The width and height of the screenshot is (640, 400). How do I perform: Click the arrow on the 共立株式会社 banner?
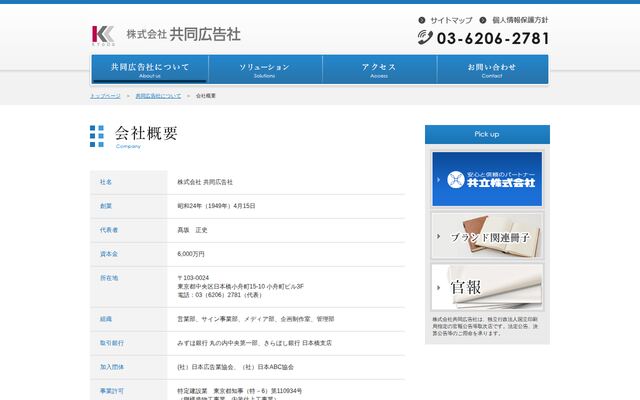438,180
